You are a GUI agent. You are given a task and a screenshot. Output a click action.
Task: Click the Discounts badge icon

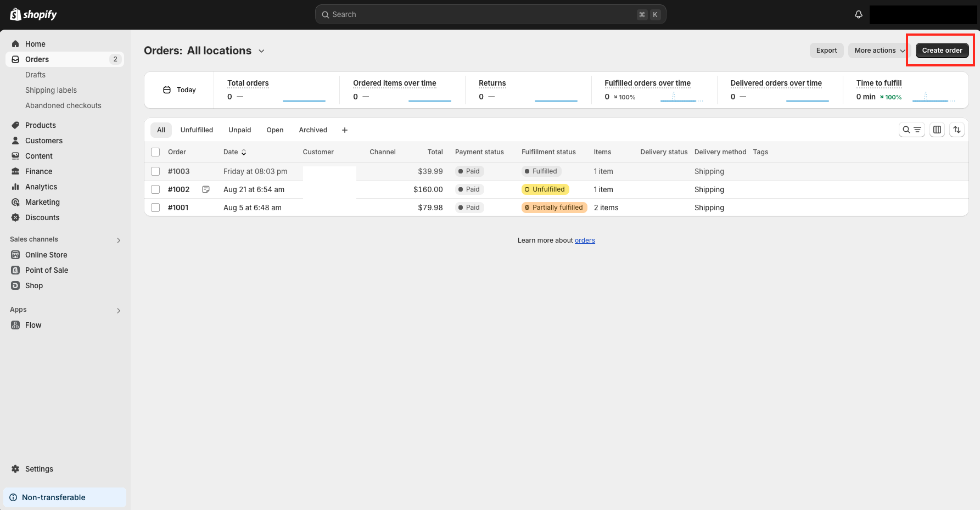tap(15, 217)
